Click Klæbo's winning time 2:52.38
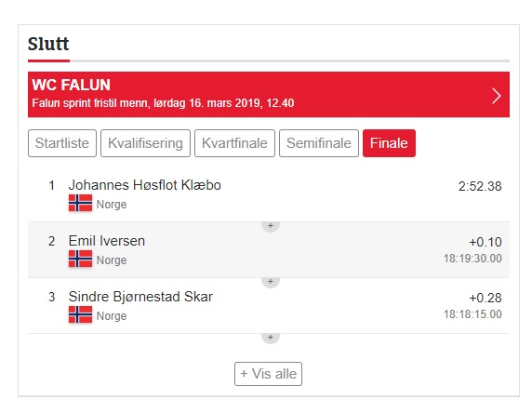 pos(480,186)
